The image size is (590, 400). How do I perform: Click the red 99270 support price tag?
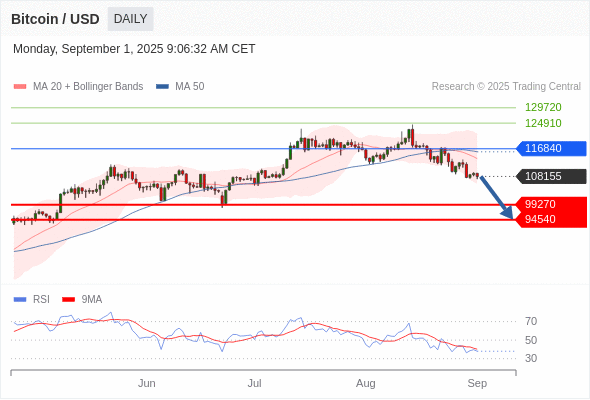point(551,204)
